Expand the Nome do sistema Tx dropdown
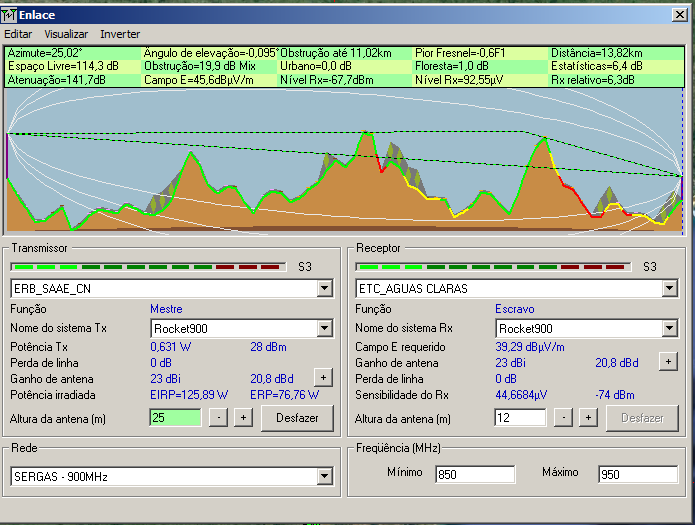This screenshot has height=525, width=695. tap(324, 328)
